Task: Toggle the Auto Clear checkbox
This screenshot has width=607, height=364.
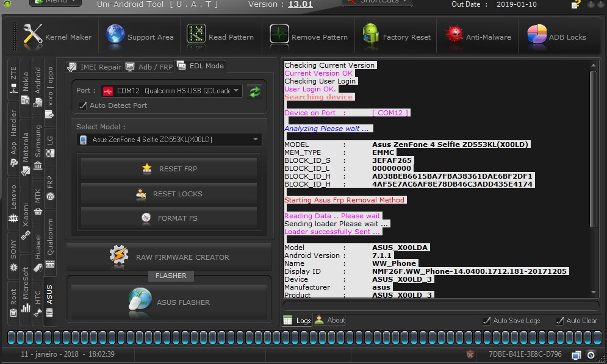Action: click(559, 321)
